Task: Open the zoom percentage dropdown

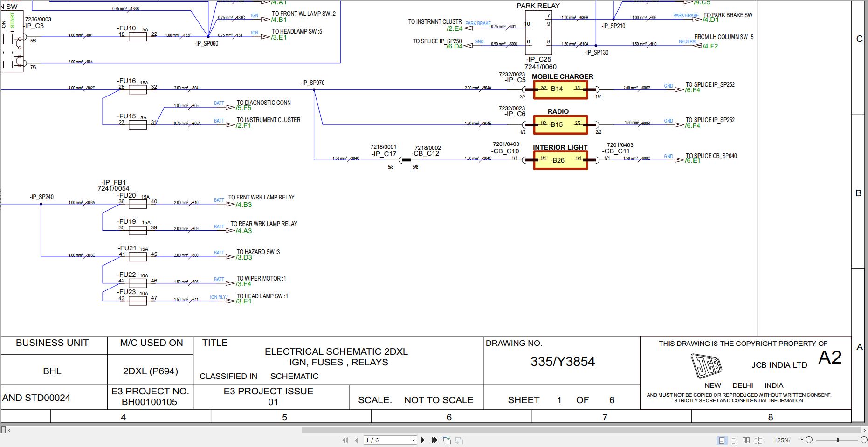Action: [x=802, y=440]
